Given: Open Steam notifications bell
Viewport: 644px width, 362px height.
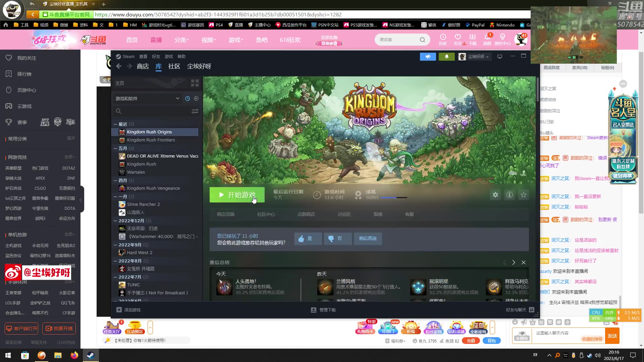Looking at the screenshot, I should pos(446,57).
